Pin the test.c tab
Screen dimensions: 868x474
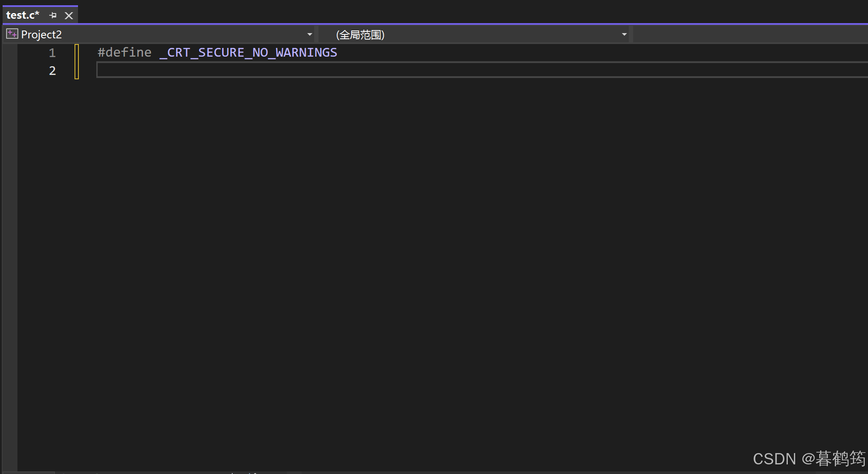[53, 15]
